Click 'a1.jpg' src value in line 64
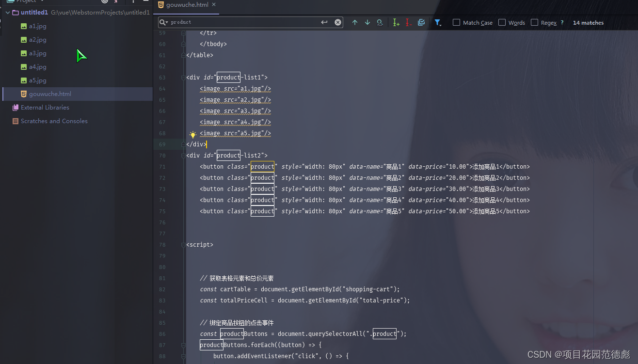 click(251, 89)
